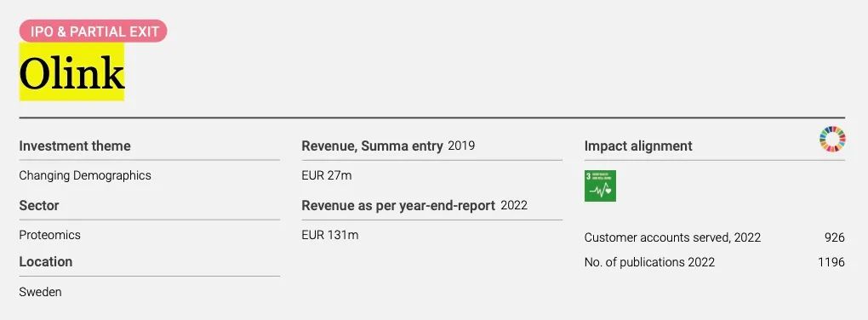This screenshot has width=868, height=320.
Task: Select the Olink company title
Action: (x=72, y=72)
